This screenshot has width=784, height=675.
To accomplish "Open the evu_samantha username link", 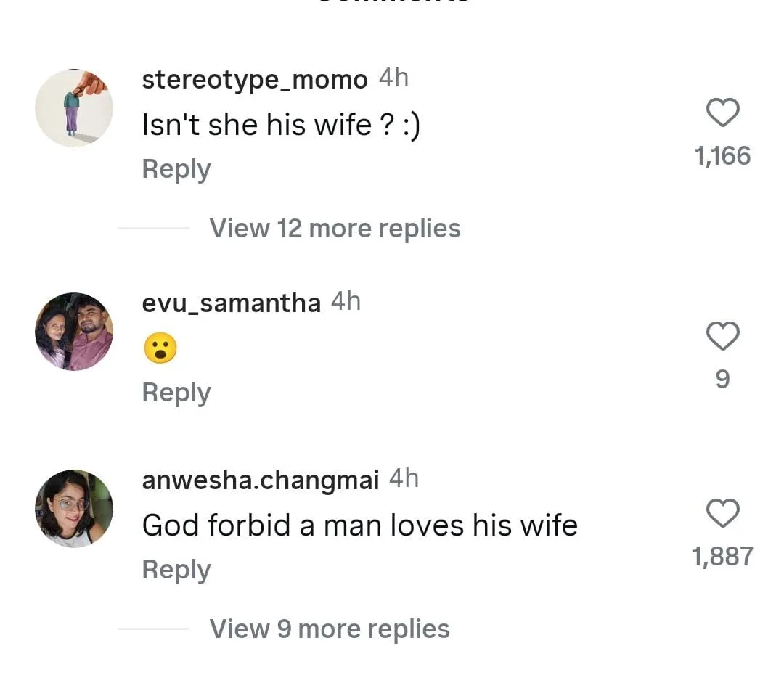I will tap(231, 303).
